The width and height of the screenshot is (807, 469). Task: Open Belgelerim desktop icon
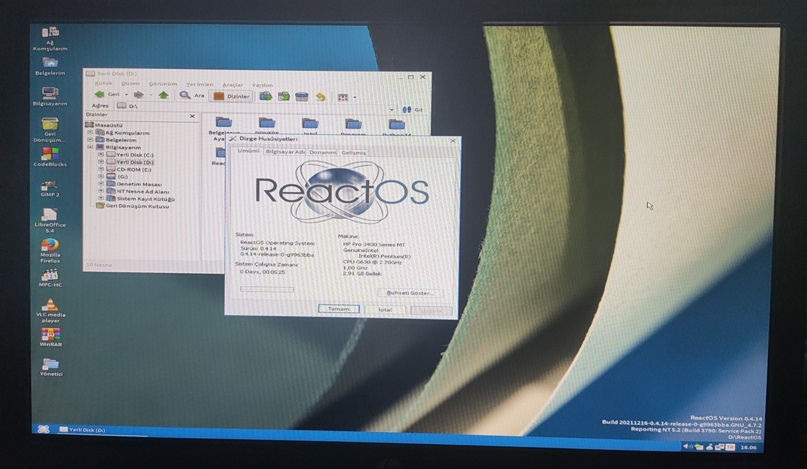(x=50, y=66)
